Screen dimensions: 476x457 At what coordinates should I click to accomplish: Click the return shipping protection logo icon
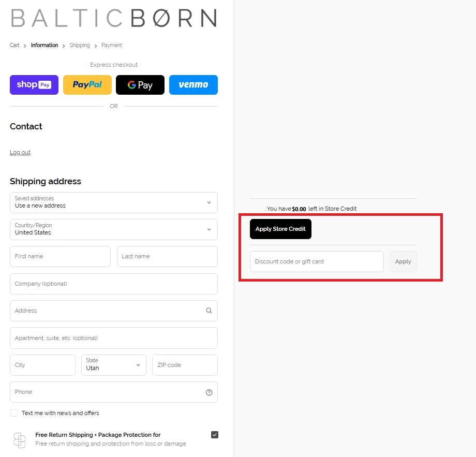(x=19, y=440)
